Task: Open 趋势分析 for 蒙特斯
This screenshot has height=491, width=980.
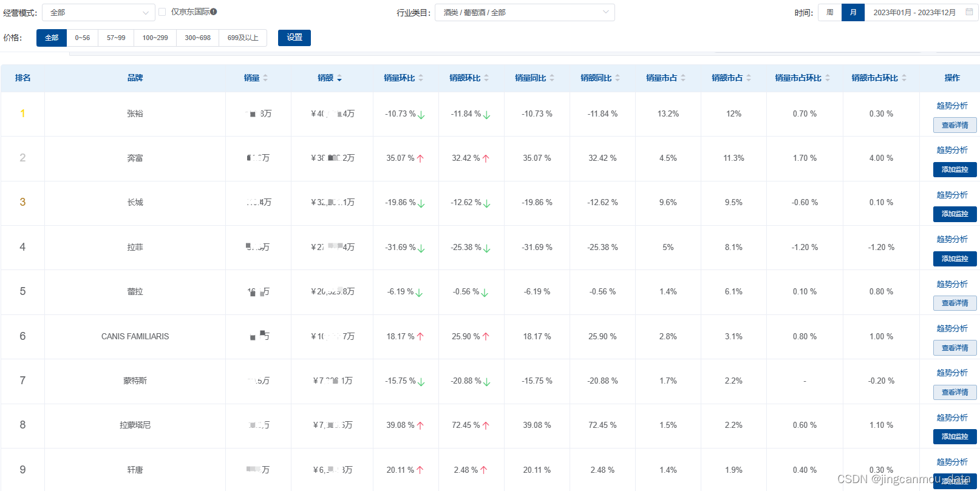Action: click(x=952, y=373)
